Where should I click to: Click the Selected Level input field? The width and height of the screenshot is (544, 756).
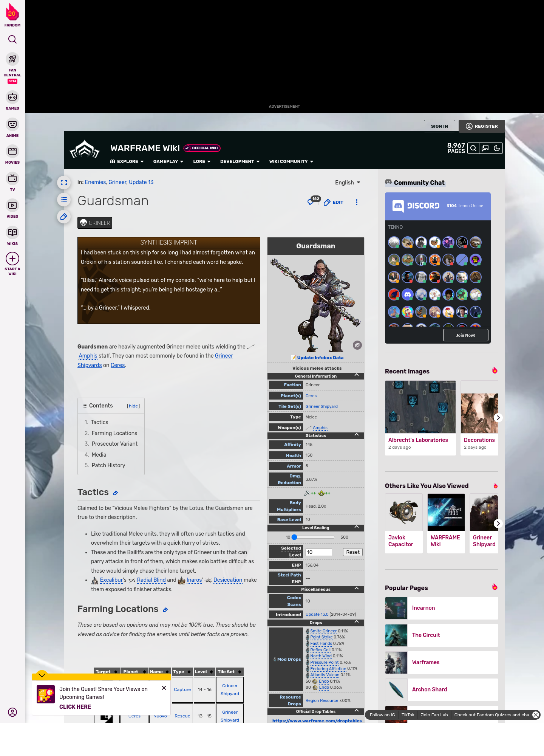(318, 552)
